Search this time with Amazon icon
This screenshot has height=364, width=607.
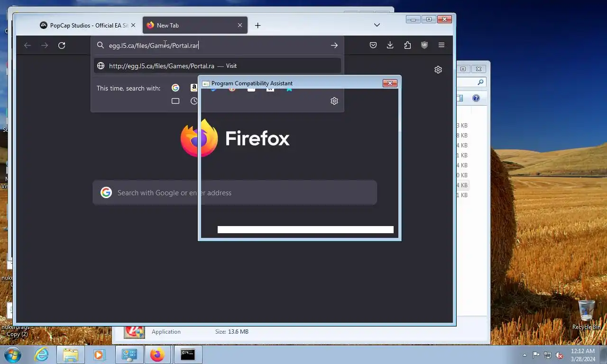[x=194, y=88]
